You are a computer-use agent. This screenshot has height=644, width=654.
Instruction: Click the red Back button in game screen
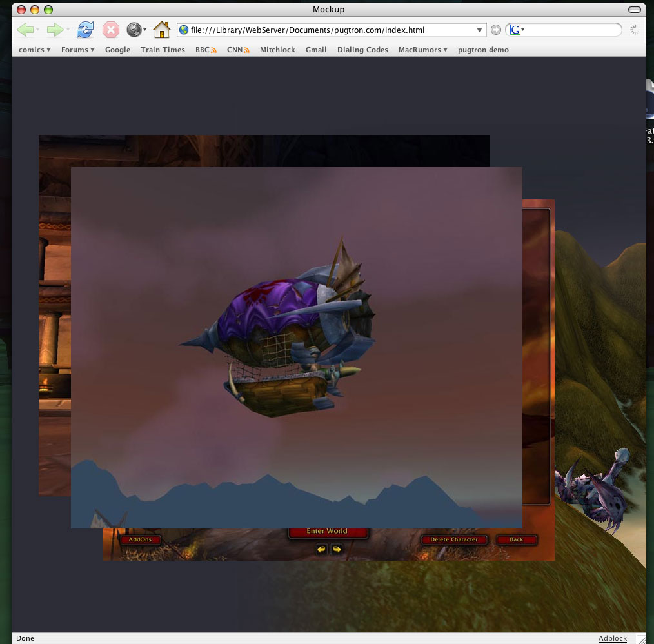[x=517, y=539]
